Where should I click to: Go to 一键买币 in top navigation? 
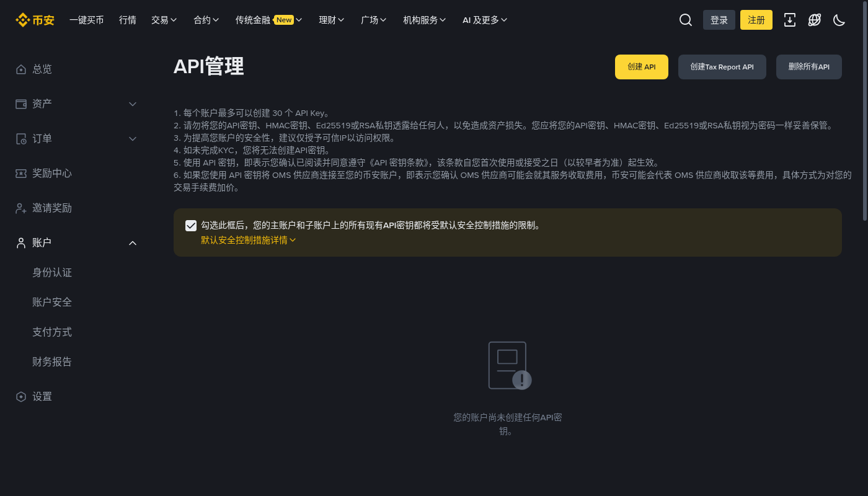coord(87,20)
